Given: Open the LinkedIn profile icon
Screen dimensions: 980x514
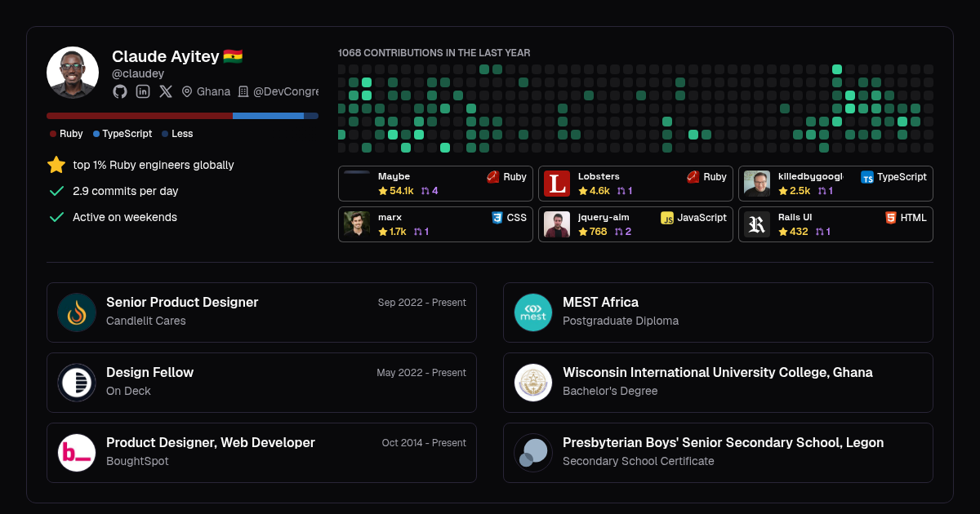Looking at the screenshot, I should [x=143, y=91].
